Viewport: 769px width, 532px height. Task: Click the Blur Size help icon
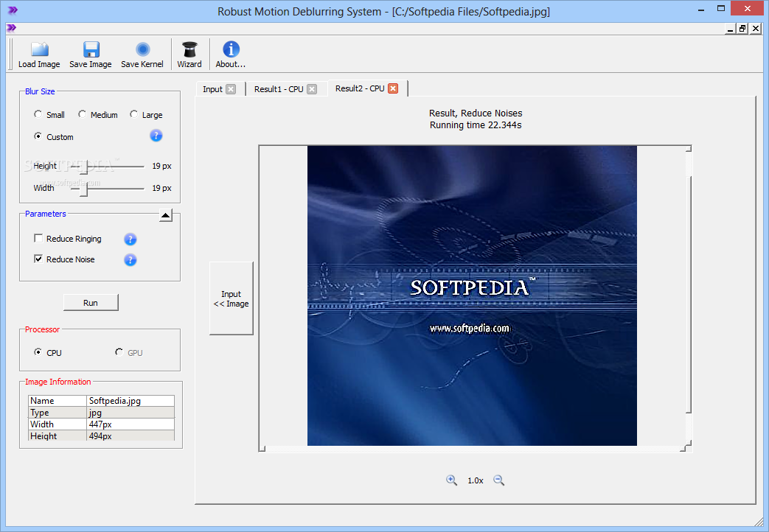click(156, 136)
